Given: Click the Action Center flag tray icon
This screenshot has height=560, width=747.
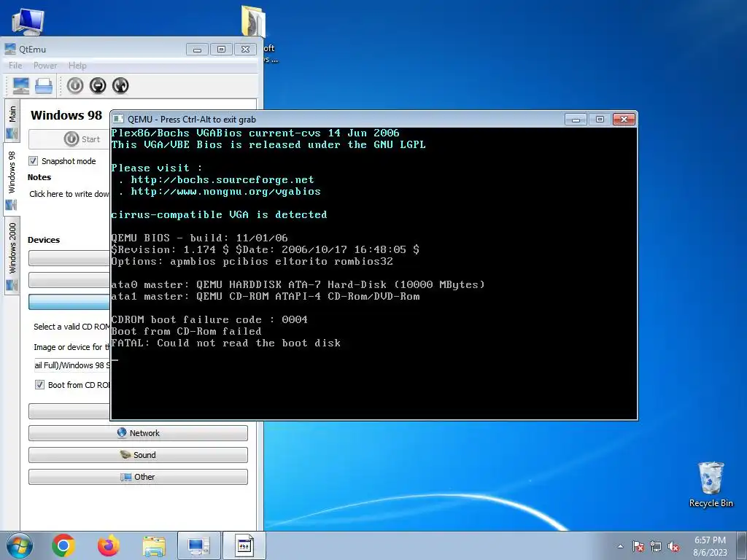Looking at the screenshot, I should click(638, 546).
